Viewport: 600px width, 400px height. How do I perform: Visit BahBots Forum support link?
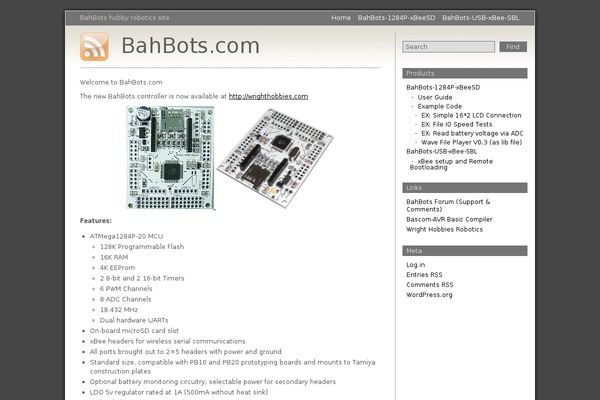pos(448,206)
